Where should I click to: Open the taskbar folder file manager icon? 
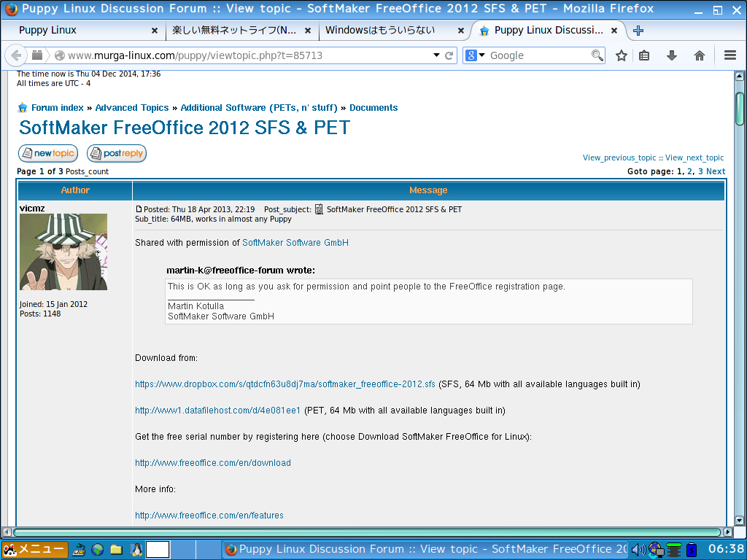[116, 550]
